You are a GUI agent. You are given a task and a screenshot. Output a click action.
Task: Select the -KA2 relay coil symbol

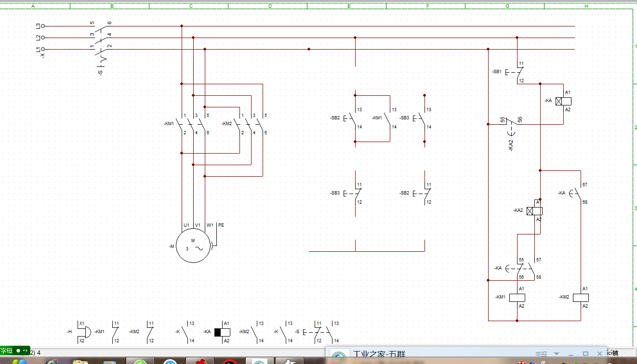coord(535,211)
